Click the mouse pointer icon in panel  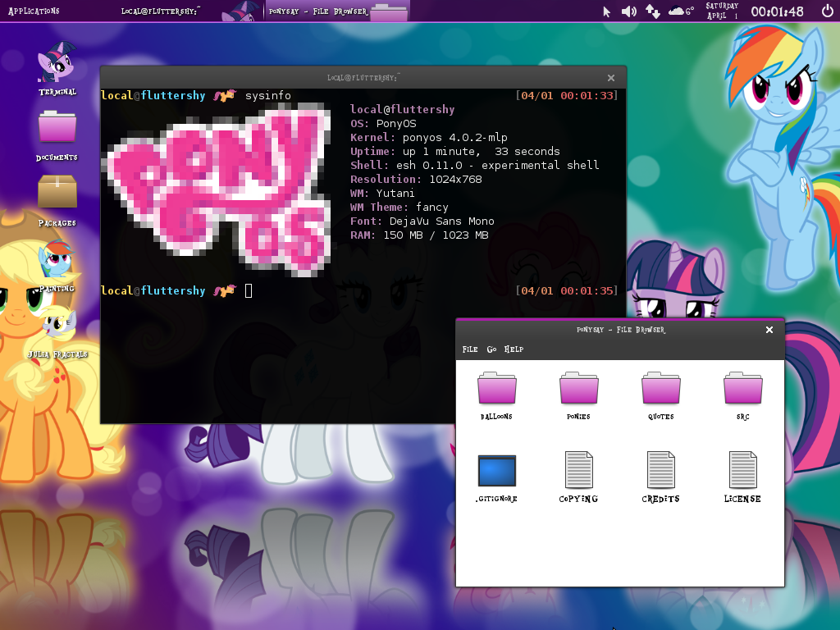coord(606,11)
